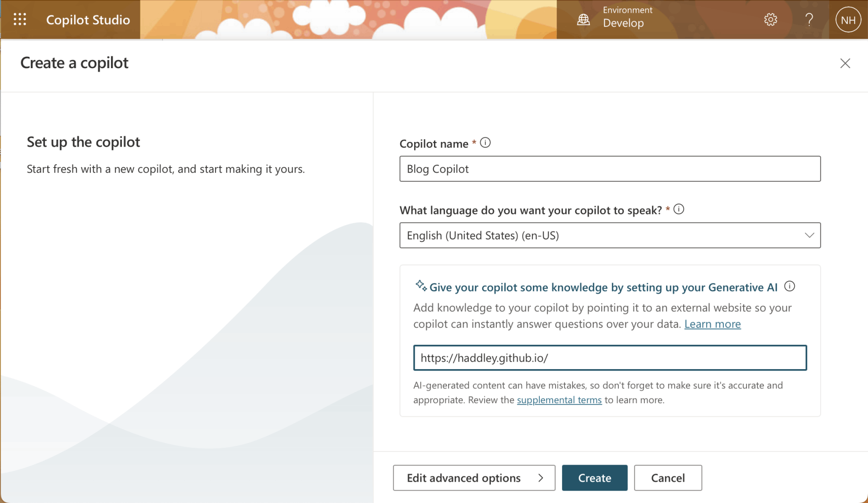
Task: Open the supplemental terms link
Action: 559,400
